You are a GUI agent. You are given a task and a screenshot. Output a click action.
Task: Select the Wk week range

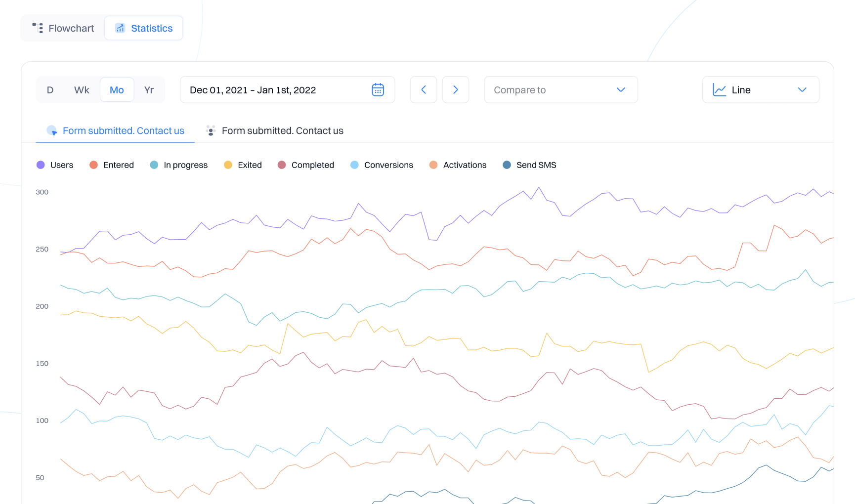[x=82, y=90]
